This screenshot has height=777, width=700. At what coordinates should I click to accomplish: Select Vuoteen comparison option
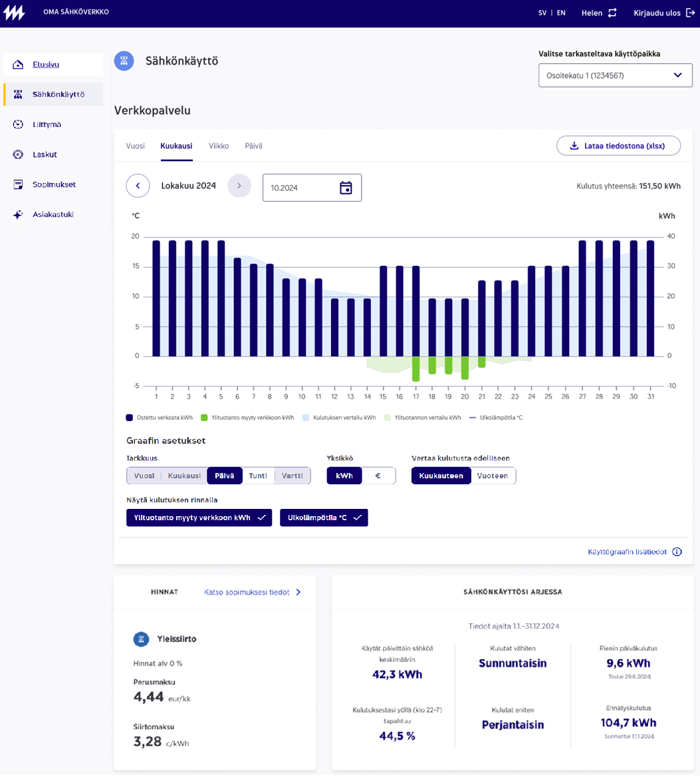tap(493, 476)
